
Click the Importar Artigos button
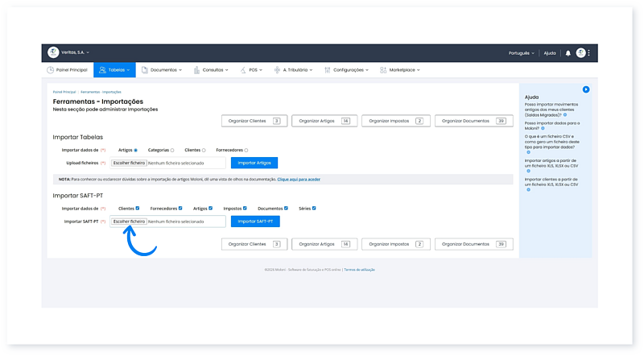(x=254, y=163)
